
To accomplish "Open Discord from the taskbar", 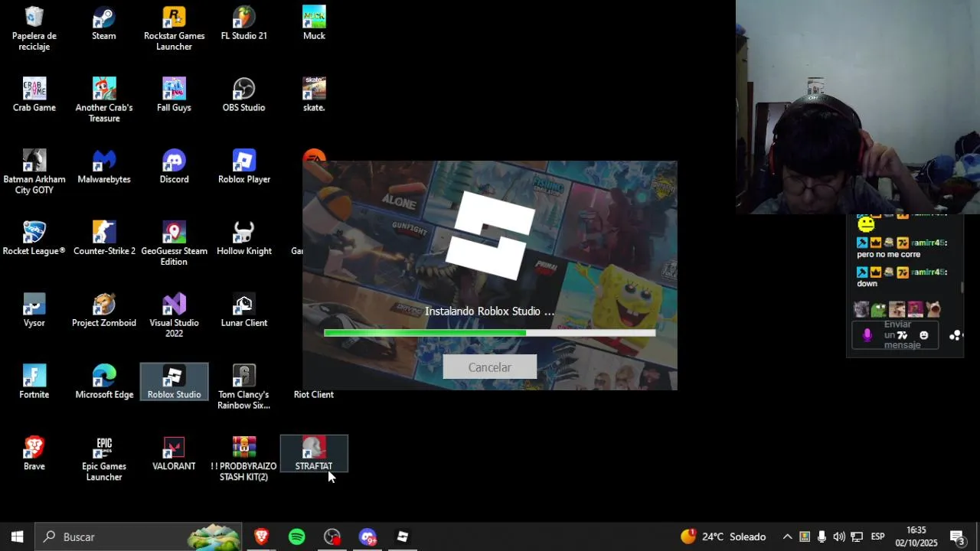I will pyautogui.click(x=367, y=536).
